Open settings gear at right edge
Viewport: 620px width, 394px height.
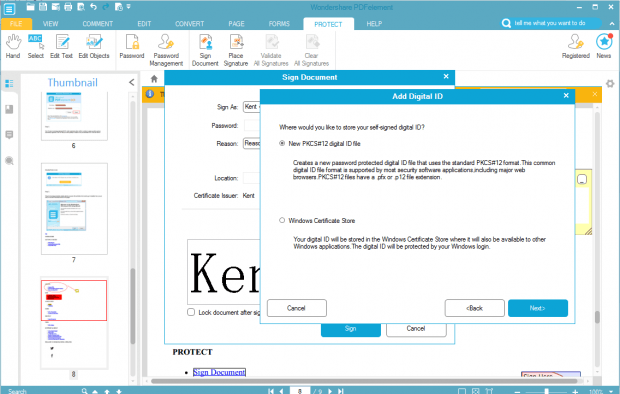[610, 83]
